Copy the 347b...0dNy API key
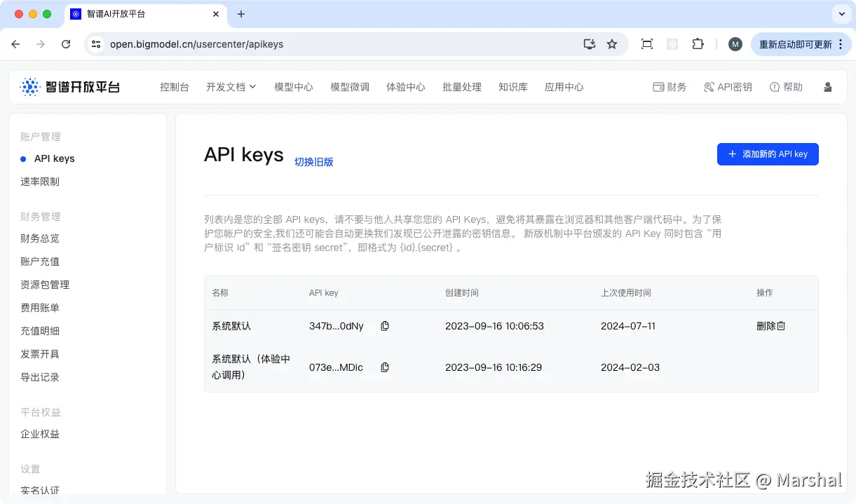The height and width of the screenshot is (504, 856). [x=385, y=326]
